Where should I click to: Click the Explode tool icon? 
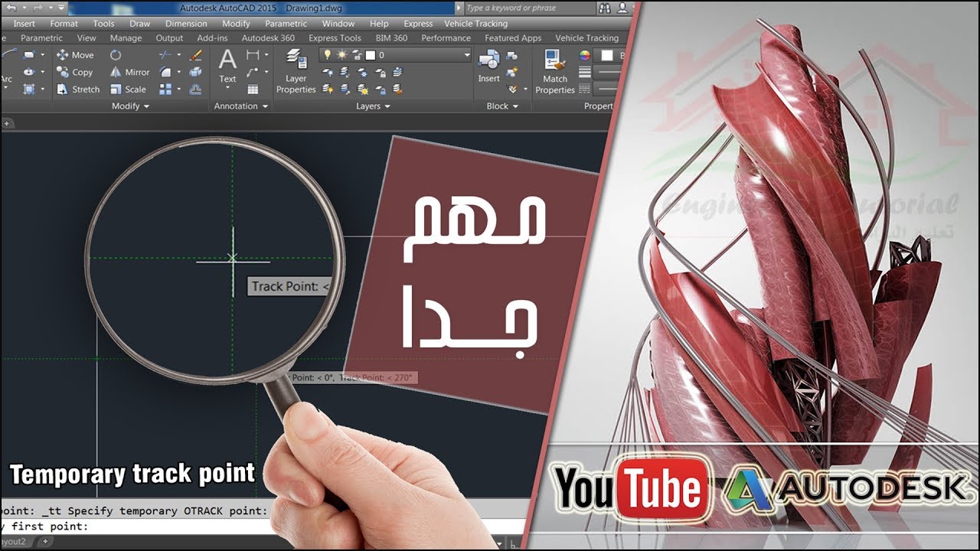coord(195,72)
